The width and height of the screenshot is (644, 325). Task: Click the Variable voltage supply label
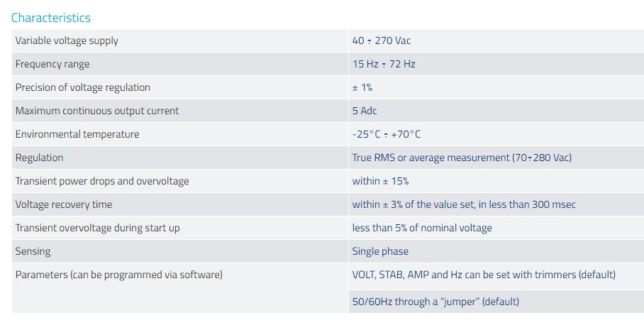67,41
